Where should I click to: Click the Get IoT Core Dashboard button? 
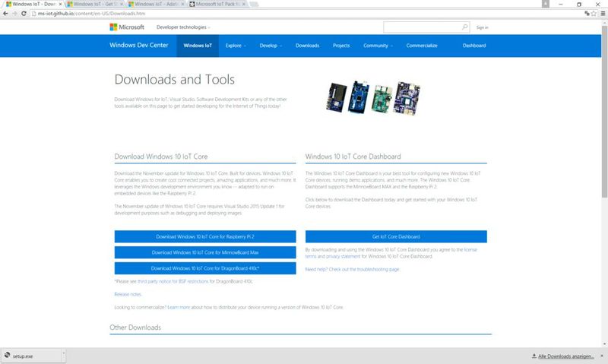click(396, 236)
